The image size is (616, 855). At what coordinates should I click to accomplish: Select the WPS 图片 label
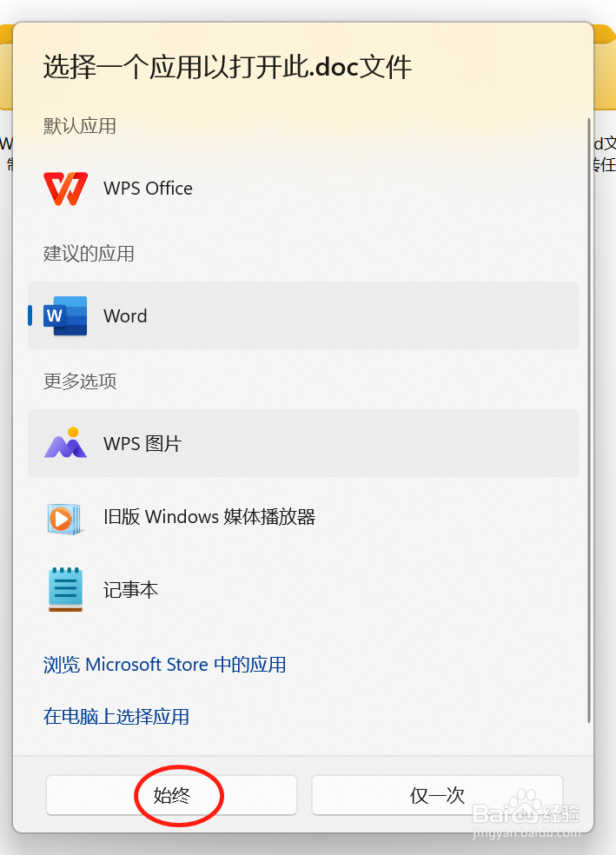[x=142, y=443]
